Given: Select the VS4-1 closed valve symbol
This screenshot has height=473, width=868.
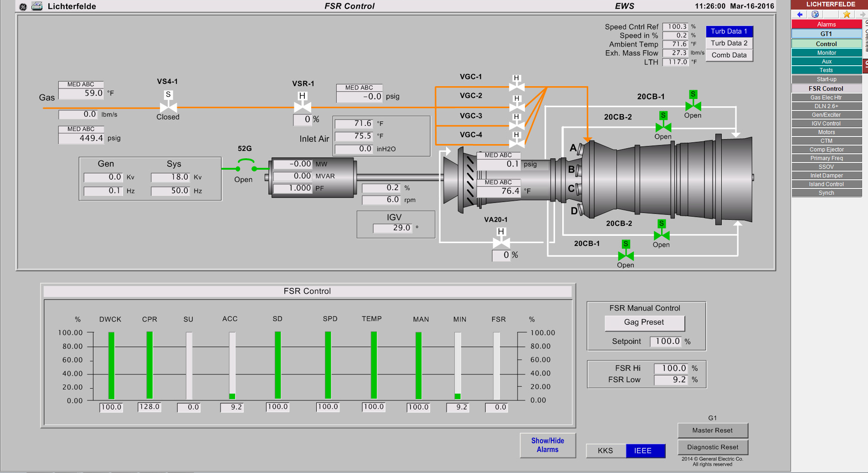Looking at the screenshot, I should tap(168, 107).
